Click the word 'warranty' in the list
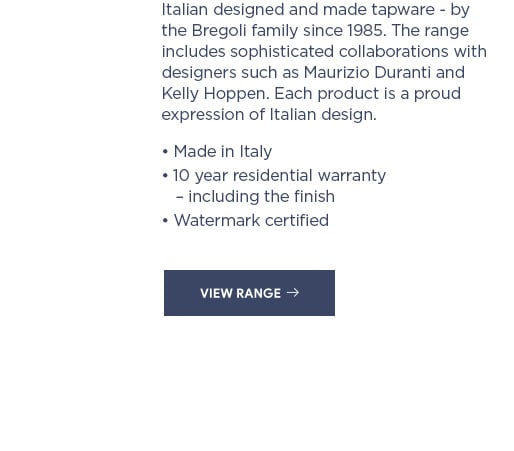 (352, 176)
